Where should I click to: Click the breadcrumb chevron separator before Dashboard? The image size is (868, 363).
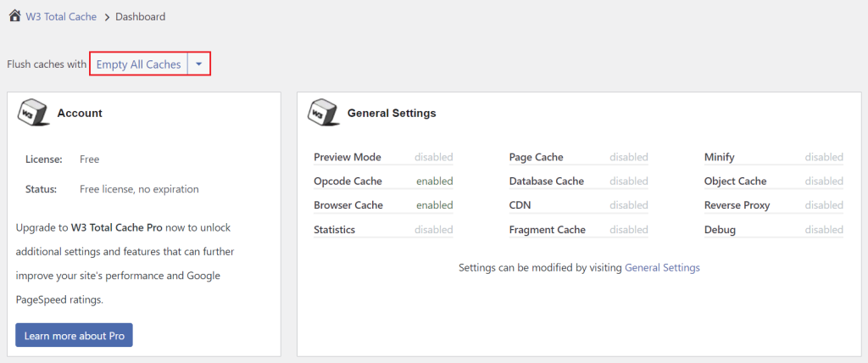[107, 17]
